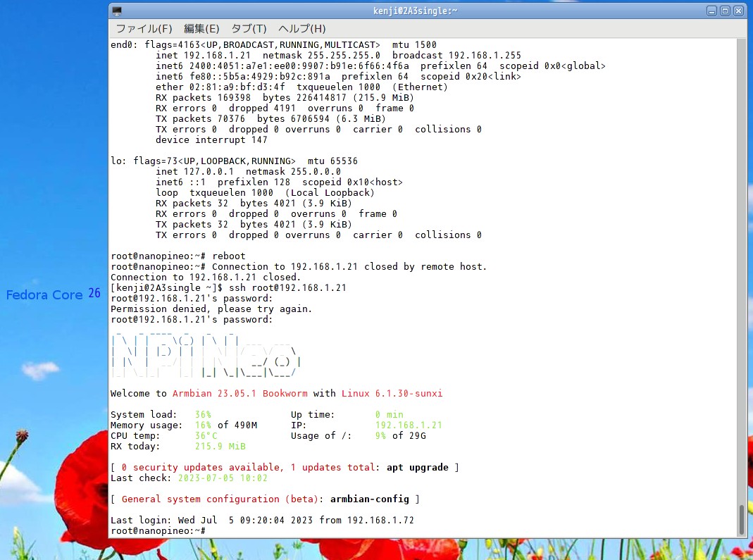Open the タブ(T) menu
Image resolution: width=753 pixels, height=560 pixels.
click(x=248, y=29)
